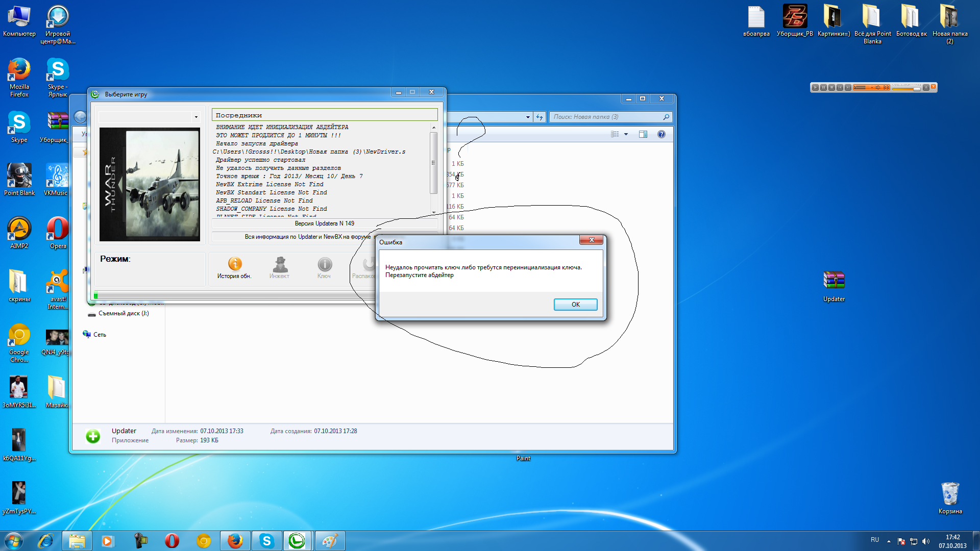980x551 pixels.
Task: Toggle the Explorer preview pane
Action: [643, 134]
